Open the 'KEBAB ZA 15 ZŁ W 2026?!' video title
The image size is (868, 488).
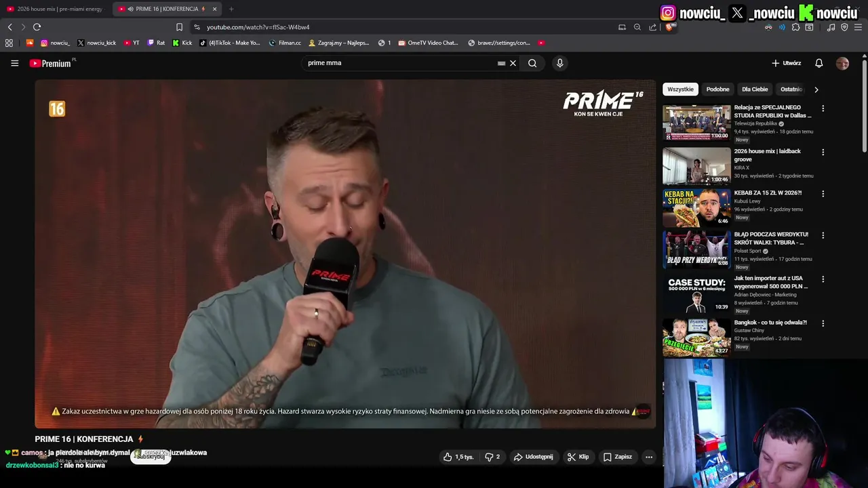click(x=768, y=193)
